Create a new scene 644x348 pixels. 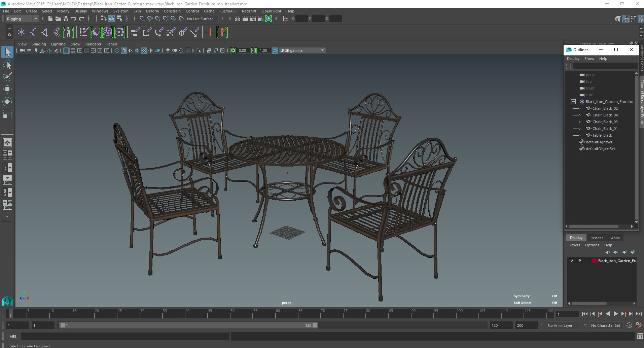pos(50,19)
